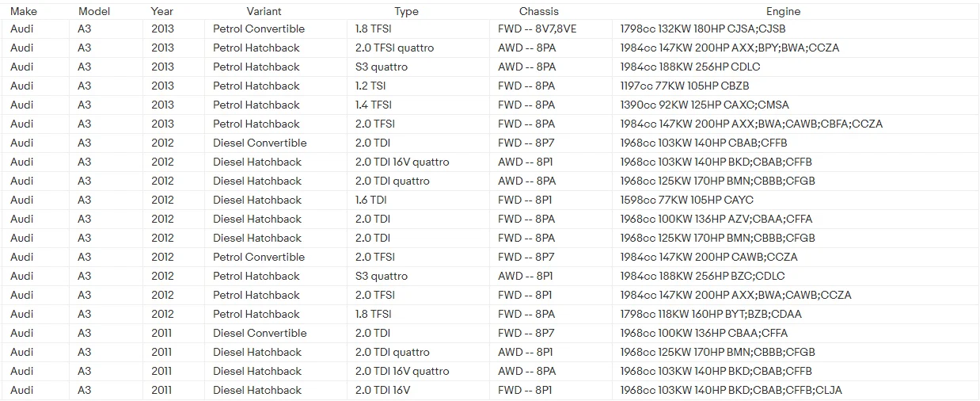
Task: Click the Chassis column header
Action: (x=538, y=11)
